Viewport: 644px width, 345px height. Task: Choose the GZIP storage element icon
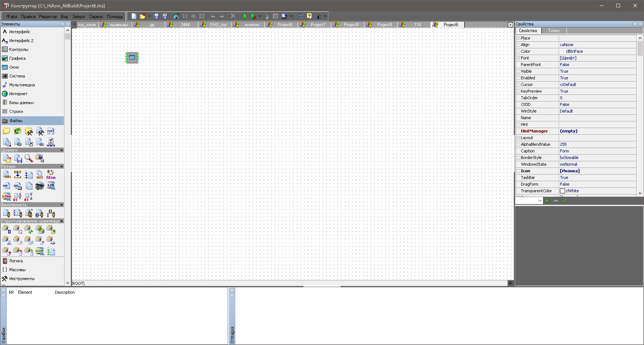pos(40,251)
